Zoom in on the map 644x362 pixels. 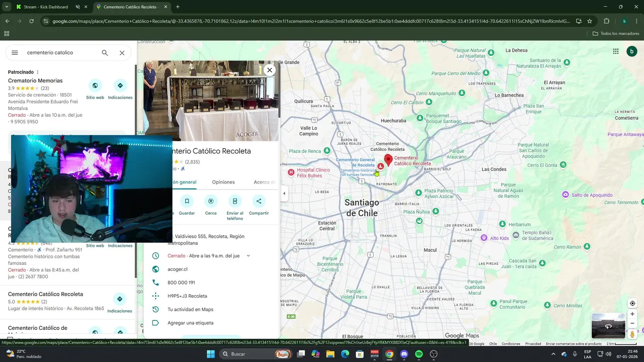pyautogui.click(x=632, y=314)
